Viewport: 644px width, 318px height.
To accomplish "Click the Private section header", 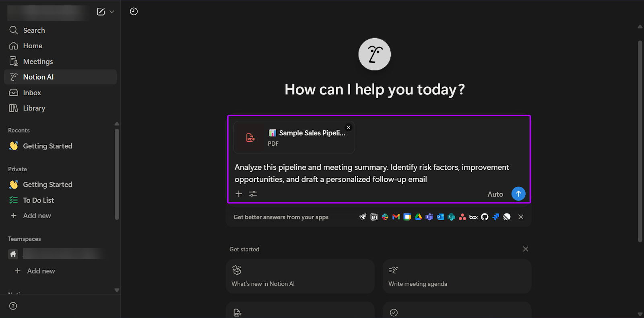I will [x=18, y=169].
